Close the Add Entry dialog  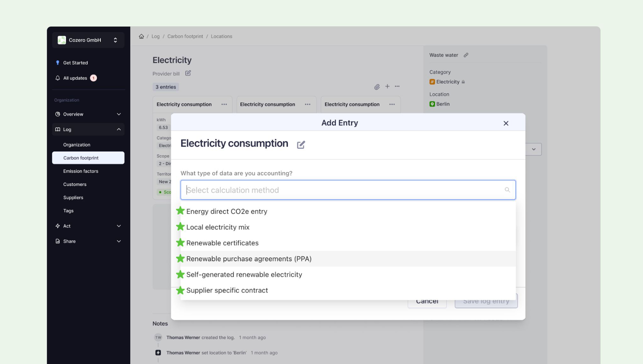pos(506,123)
